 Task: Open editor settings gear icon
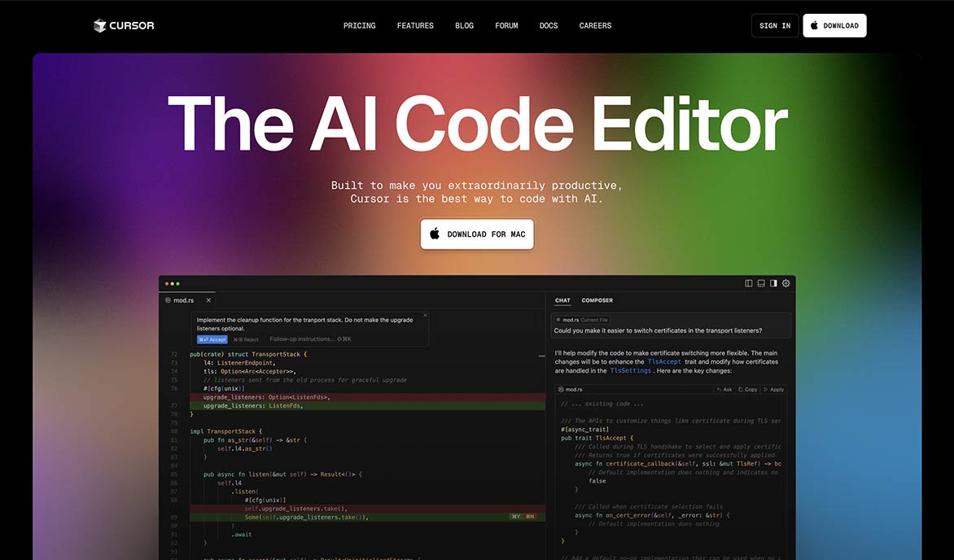[786, 283]
